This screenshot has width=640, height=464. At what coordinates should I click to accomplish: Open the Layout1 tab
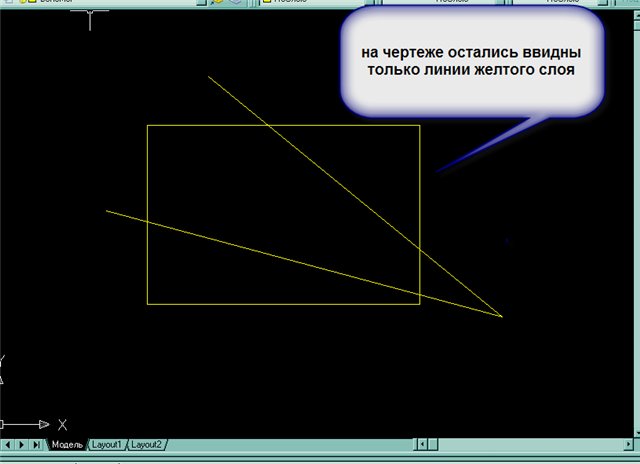[x=108, y=444]
